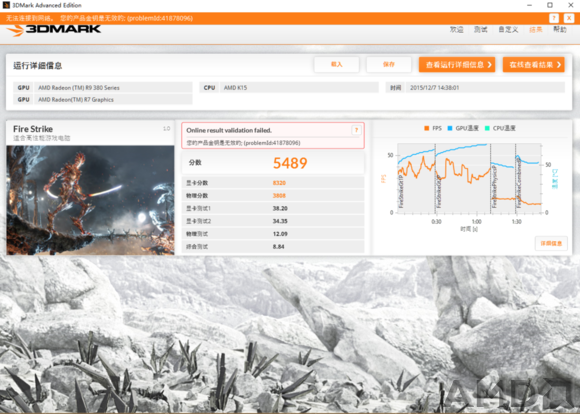The image size is (580, 414).
Task: Open the 帮助 (Help) tab
Action: pyautogui.click(x=560, y=30)
